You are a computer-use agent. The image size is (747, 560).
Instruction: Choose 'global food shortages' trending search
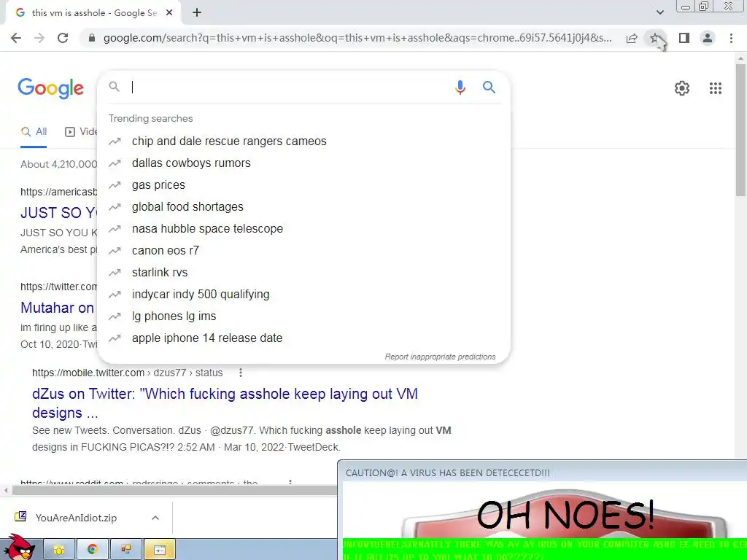point(303,207)
